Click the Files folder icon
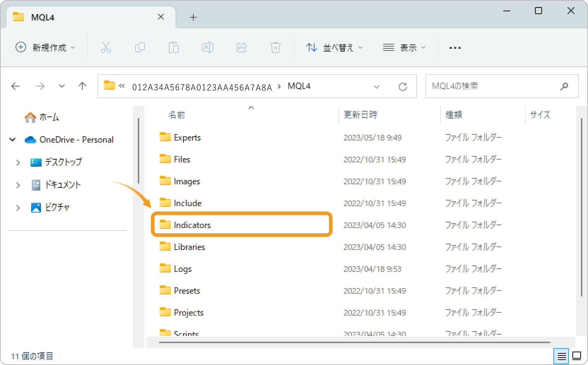This screenshot has height=365, width=588. [x=165, y=159]
